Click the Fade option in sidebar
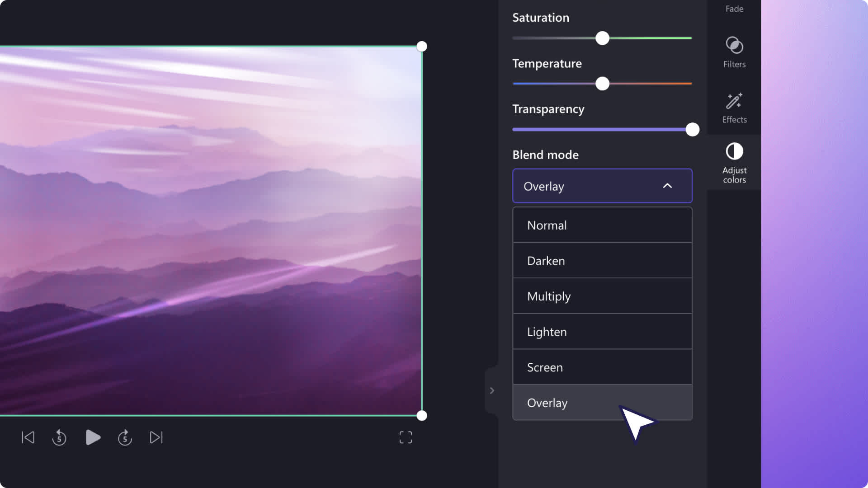 (734, 8)
